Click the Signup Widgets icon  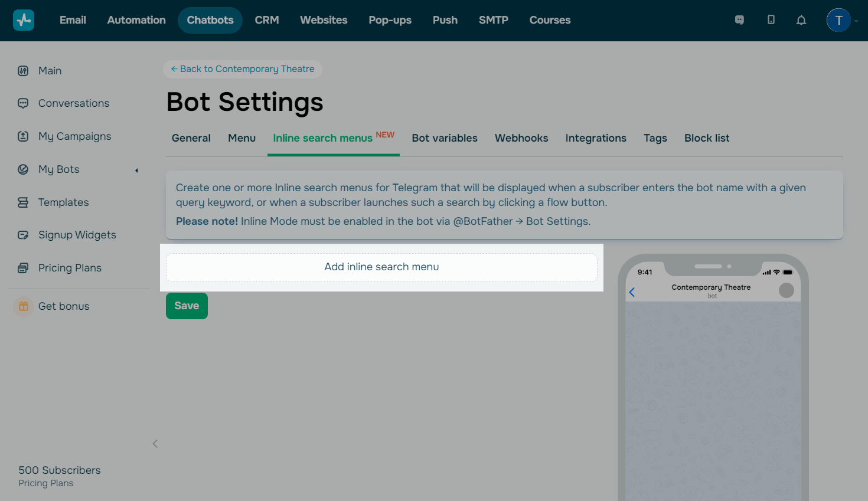[23, 235]
